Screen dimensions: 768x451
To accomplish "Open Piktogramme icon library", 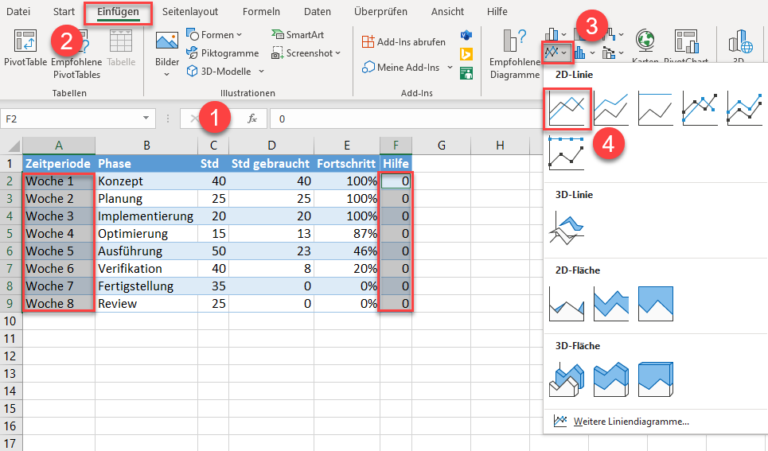I will [222, 53].
